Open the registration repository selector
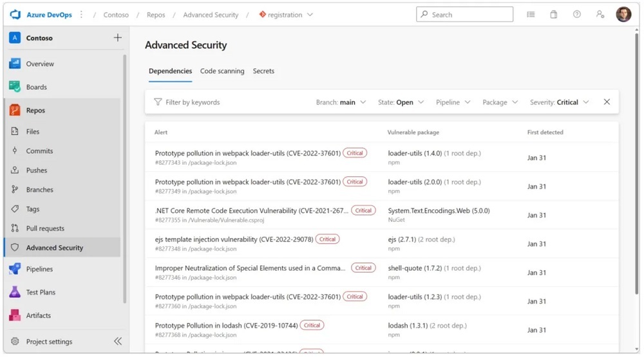The height and width of the screenshot is (357, 644). pyautogui.click(x=286, y=15)
